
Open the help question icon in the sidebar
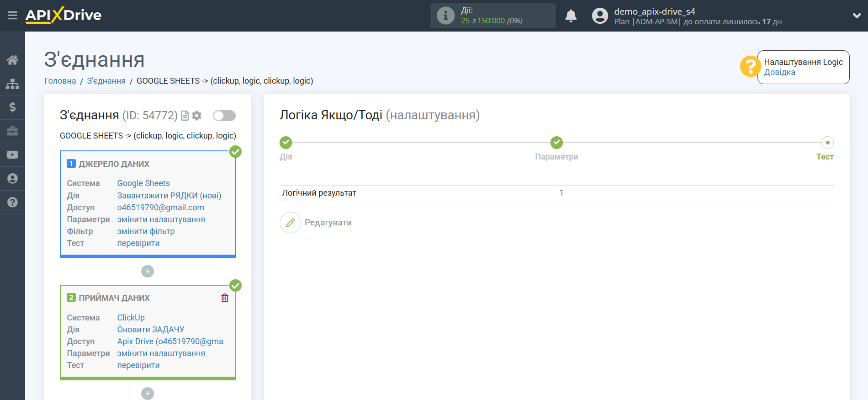click(x=12, y=203)
